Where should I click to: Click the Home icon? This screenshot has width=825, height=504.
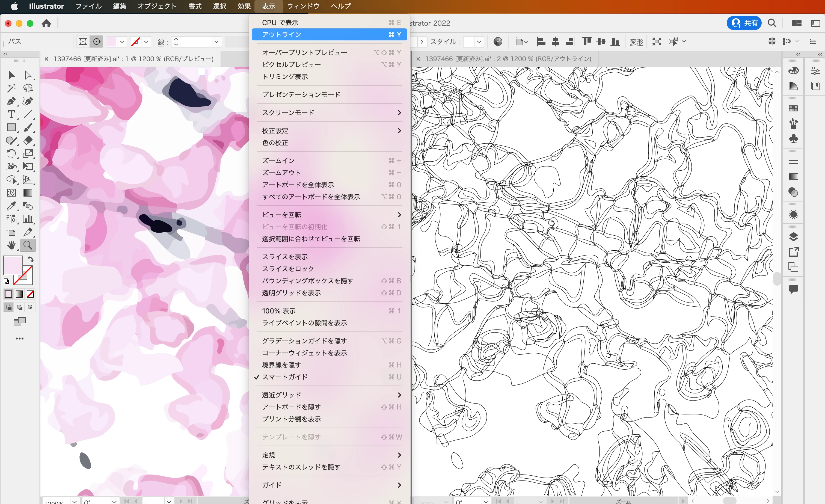coord(46,23)
